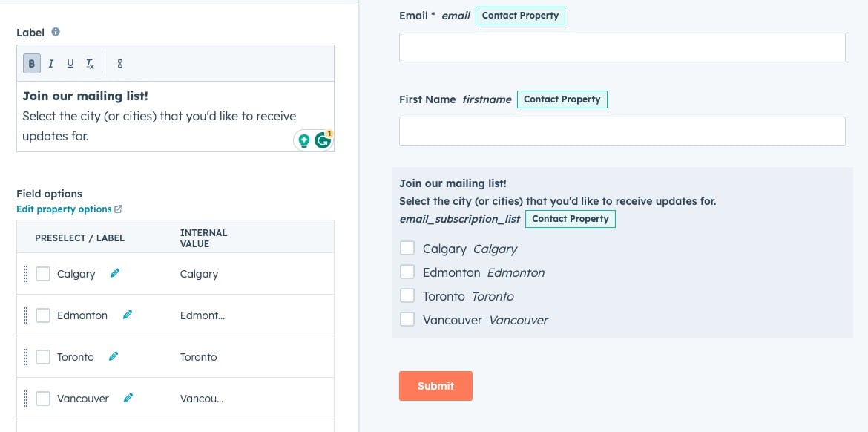The height and width of the screenshot is (432, 868).
Task: Apply italic formatting to the label text
Action: click(x=50, y=63)
